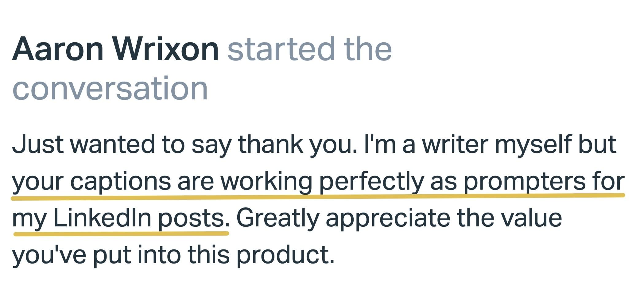Click the underlined word "prompters"
The image size is (644, 289).
coord(524,181)
